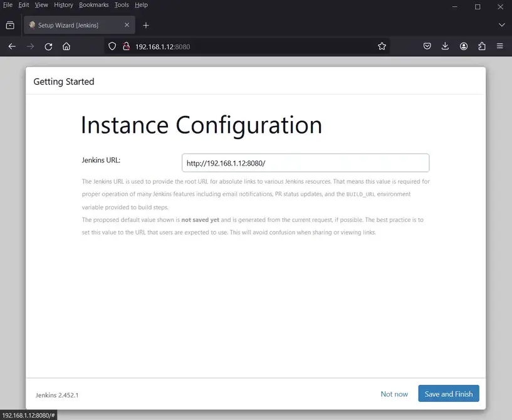Open the Bookmarks menu
The height and width of the screenshot is (420, 512).
(93, 5)
